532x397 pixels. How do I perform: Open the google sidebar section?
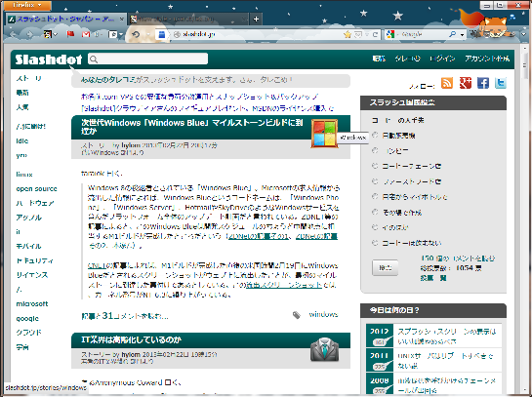click(27, 318)
